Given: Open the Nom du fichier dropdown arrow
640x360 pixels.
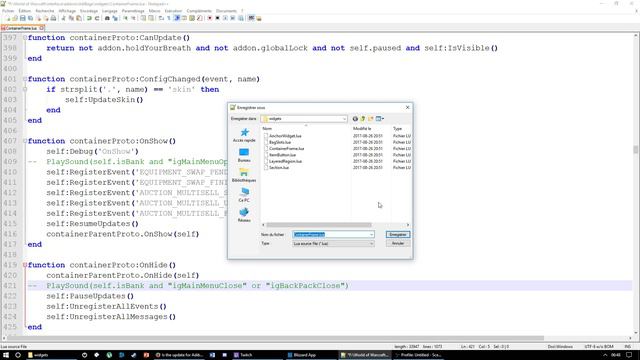Looking at the screenshot, I should tap(371, 235).
